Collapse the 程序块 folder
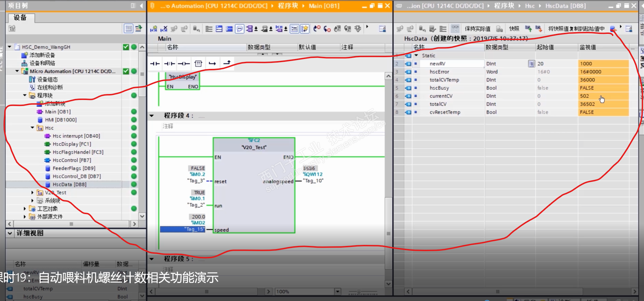 tap(25, 95)
